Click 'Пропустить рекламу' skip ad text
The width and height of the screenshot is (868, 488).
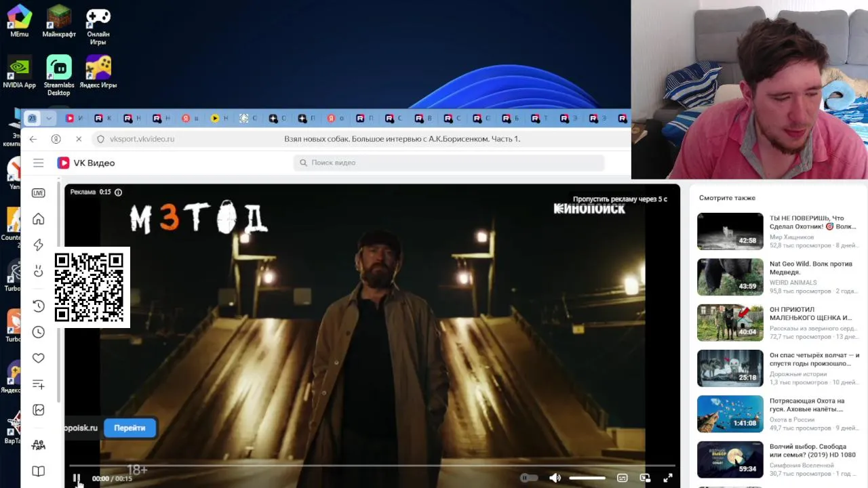point(620,199)
